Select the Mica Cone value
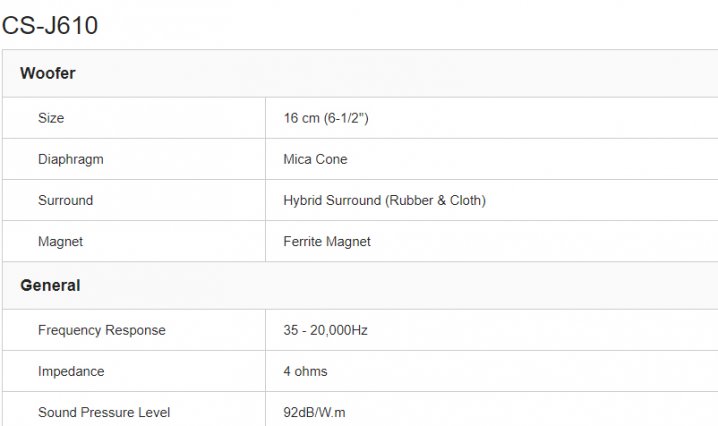The width and height of the screenshot is (718, 426). click(315, 159)
